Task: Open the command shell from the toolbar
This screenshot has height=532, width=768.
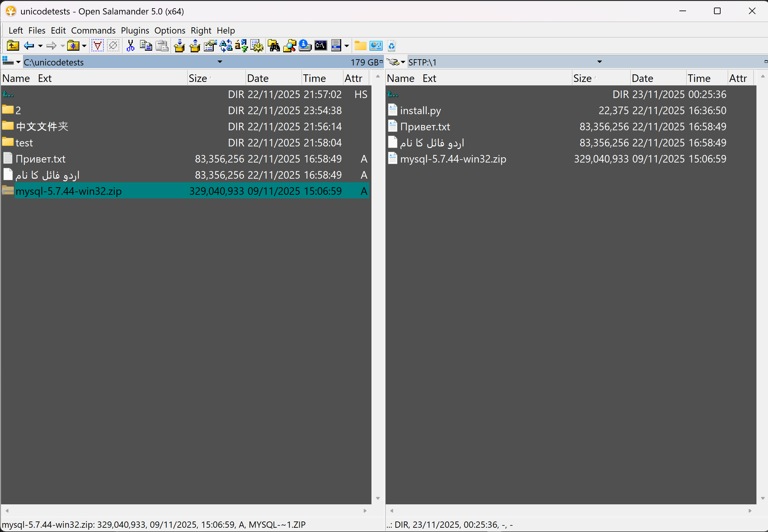Action: coord(321,46)
